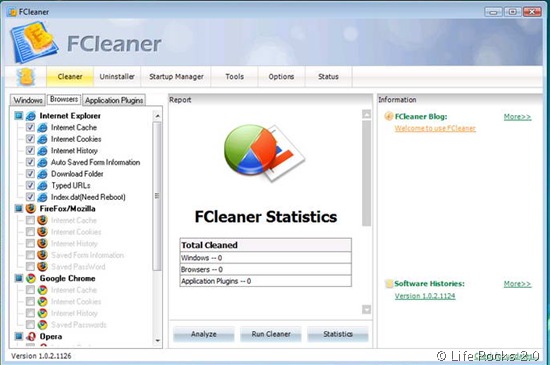
Task: Click the yellow home icon left of Cleaner tab
Action: coord(26,76)
